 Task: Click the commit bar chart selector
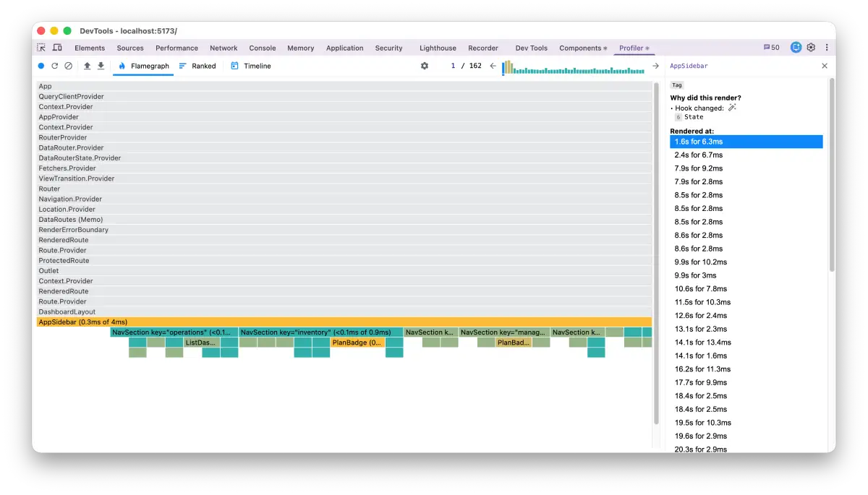574,66
